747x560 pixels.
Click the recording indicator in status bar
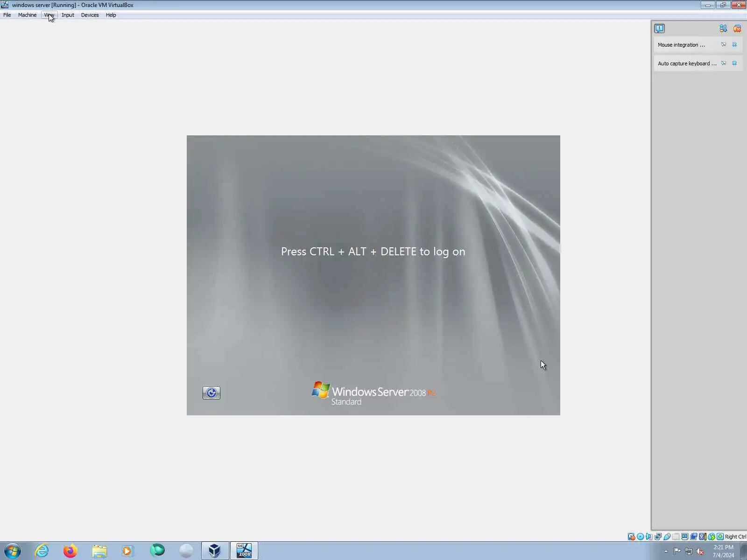tap(693, 537)
